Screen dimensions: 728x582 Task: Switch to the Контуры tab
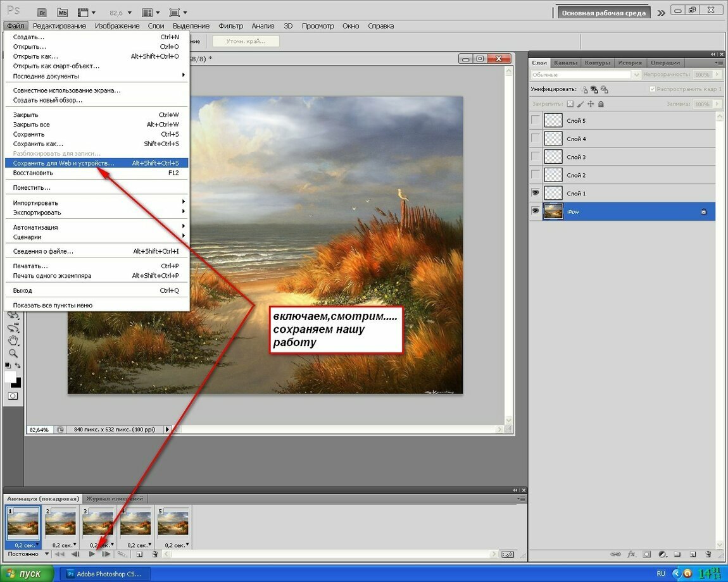(x=597, y=63)
